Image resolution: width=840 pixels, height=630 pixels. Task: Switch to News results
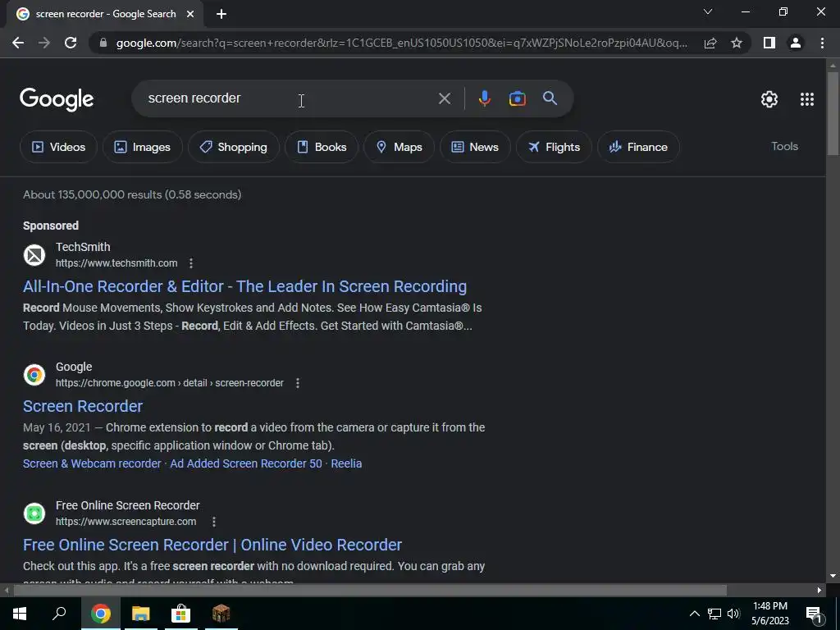pyautogui.click(x=475, y=147)
